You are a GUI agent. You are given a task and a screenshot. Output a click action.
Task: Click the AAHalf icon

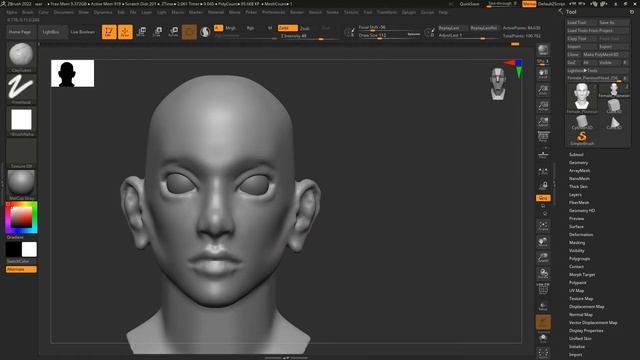(543, 122)
